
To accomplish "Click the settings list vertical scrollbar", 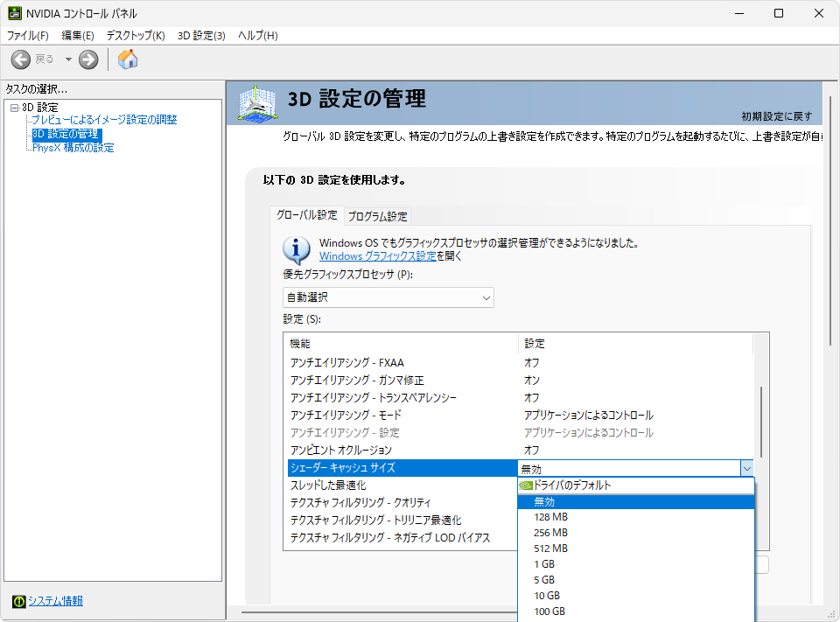I will (x=761, y=423).
